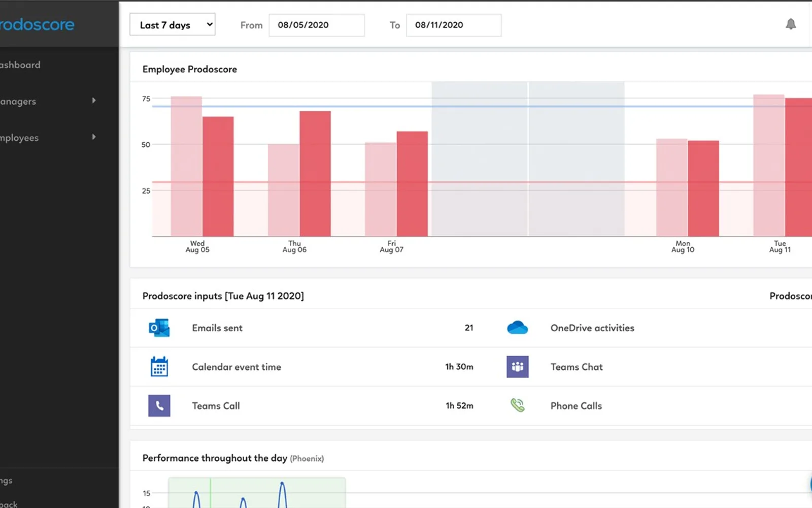Click the Calendar event time icon
Image resolution: width=812 pixels, height=508 pixels.
point(159,367)
